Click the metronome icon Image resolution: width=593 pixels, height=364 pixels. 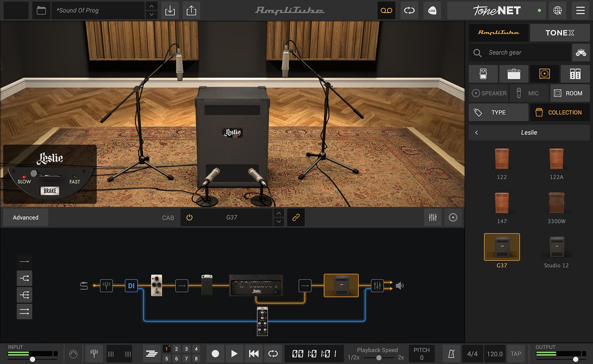[x=451, y=354]
